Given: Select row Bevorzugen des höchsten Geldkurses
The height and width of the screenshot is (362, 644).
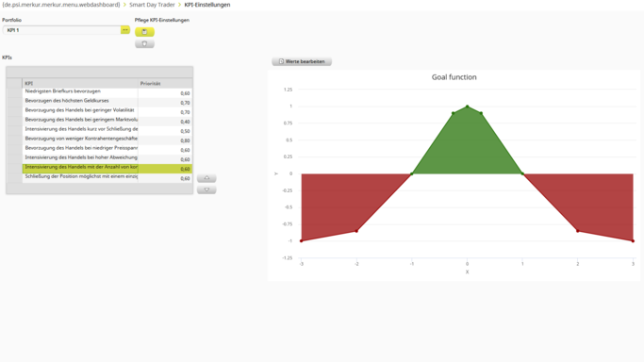Looking at the screenshot, I should pos(107,102).
